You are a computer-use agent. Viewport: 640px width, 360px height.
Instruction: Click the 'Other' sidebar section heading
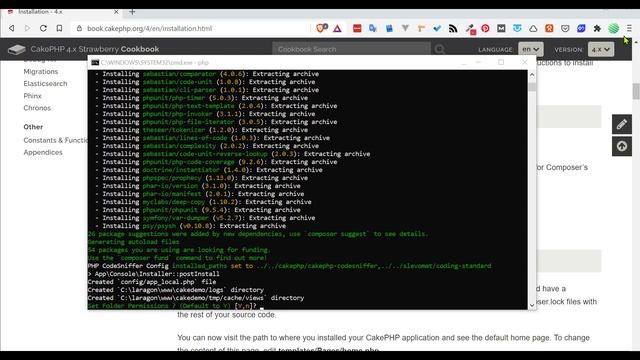(33, 127)
